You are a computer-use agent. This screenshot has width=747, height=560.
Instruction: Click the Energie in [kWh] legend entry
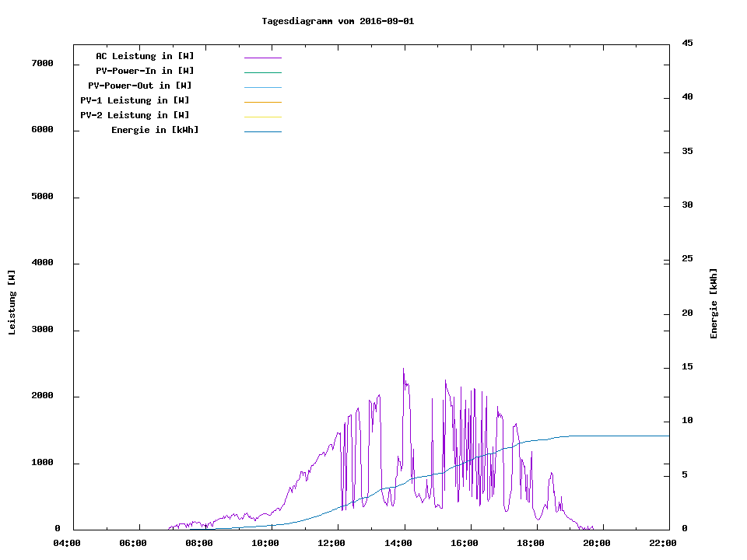(155, 130)
